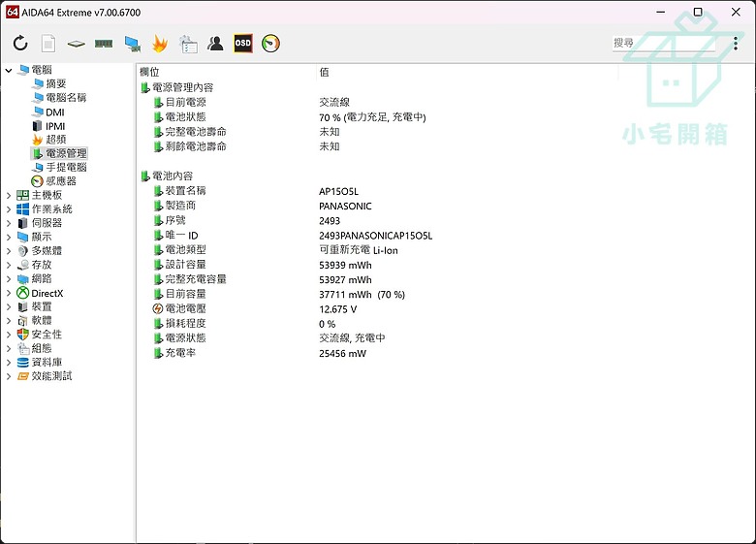Open the flame stability test toolbar icon

[x=160, y=44]
